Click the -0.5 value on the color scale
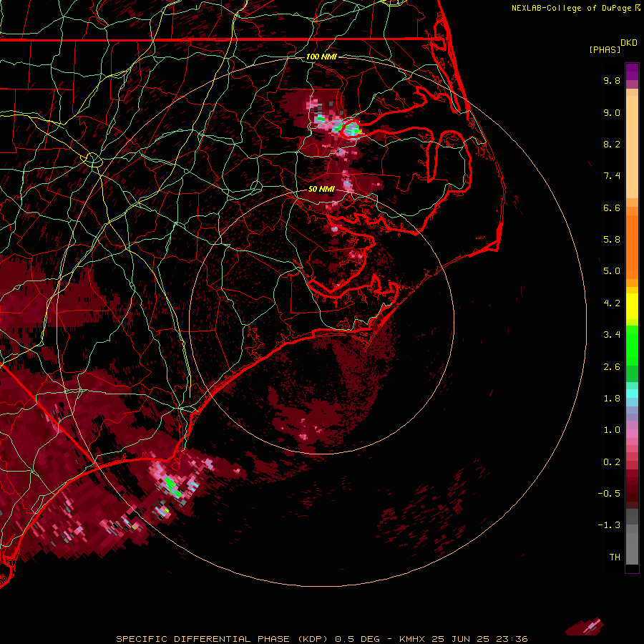 click(x=609, y=494)
